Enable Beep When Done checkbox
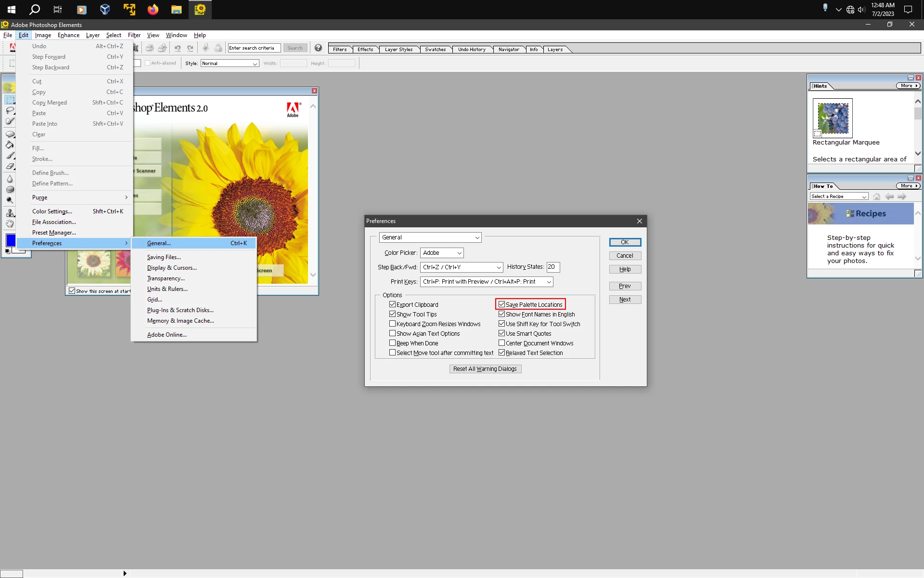This screenshot has height=578, width=924. coord(392,343)
